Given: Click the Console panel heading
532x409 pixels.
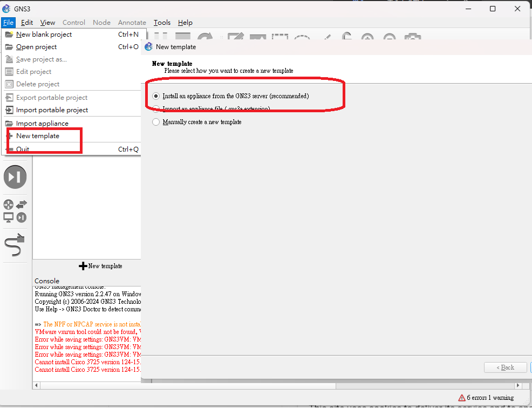Looking at the screenshot, I should [x=47, y=281].
